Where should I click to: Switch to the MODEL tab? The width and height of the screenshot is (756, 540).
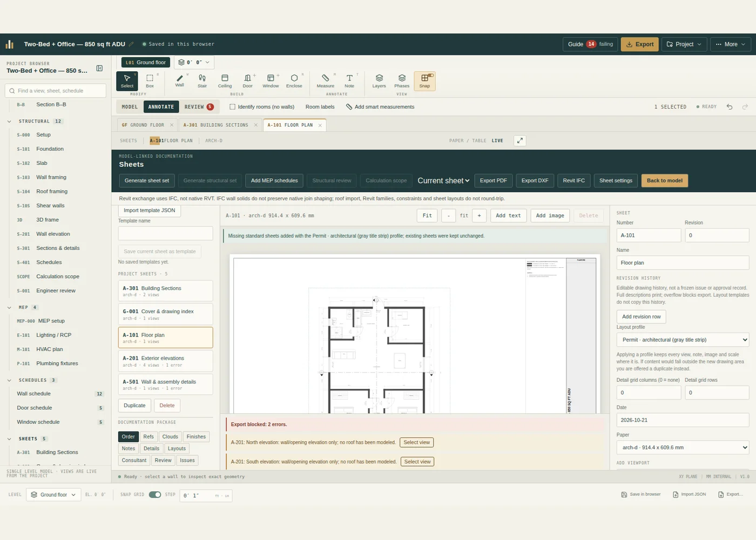(x=130, y=107)
